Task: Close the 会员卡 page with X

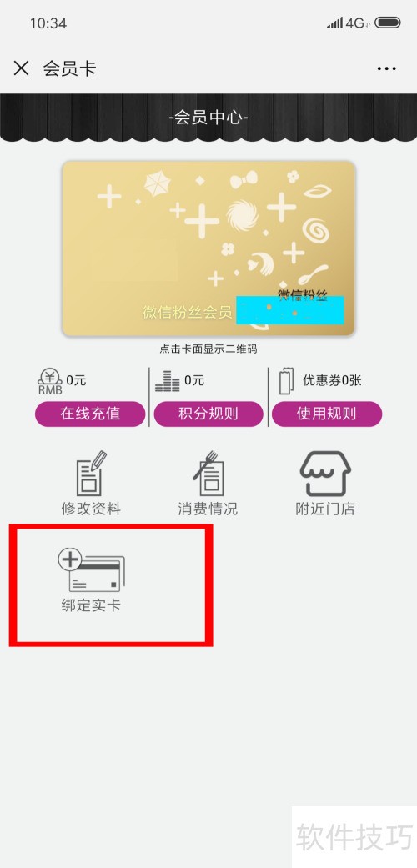Action: click(21, 68)
